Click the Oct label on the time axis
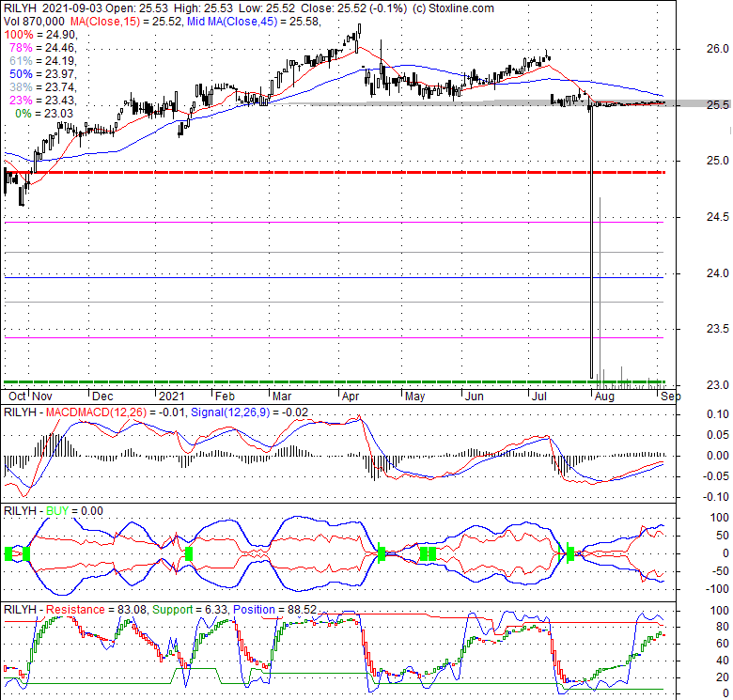The width and height of the screenshot is (733, 700). (17, 397)
